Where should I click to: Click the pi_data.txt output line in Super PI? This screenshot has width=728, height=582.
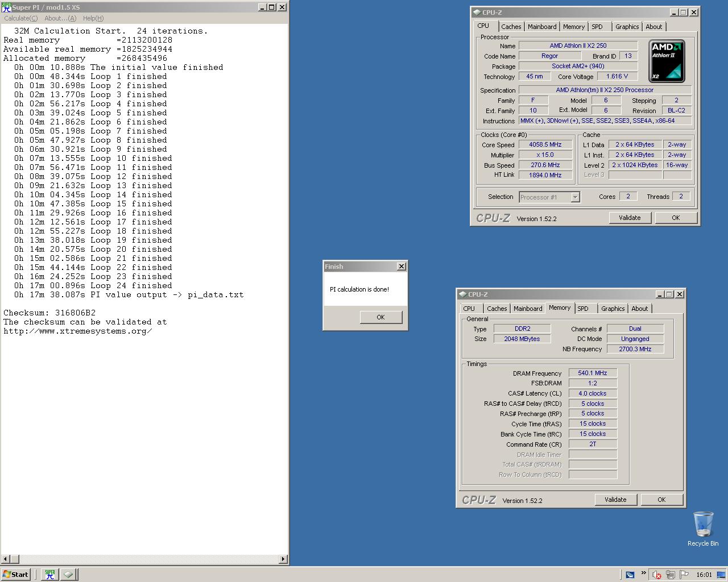129,294
